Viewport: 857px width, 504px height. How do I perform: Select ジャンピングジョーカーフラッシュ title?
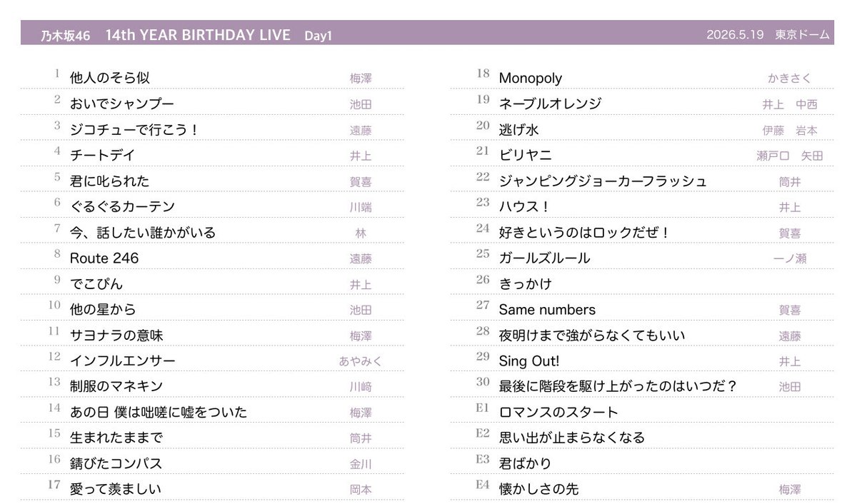click(603, 181)
